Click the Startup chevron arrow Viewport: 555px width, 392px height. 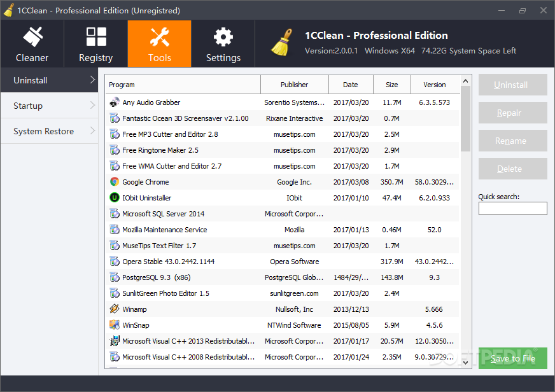(92, 106)
